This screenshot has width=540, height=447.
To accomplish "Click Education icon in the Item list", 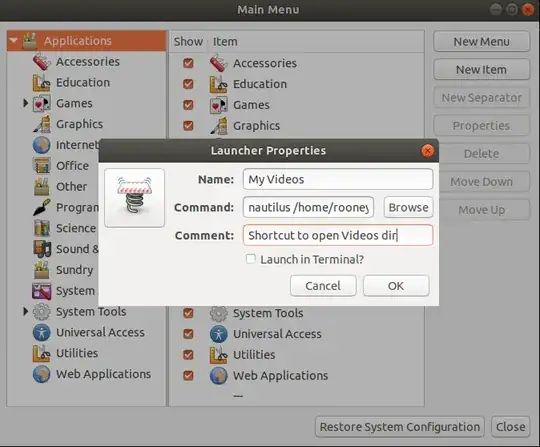I will 219,84.
